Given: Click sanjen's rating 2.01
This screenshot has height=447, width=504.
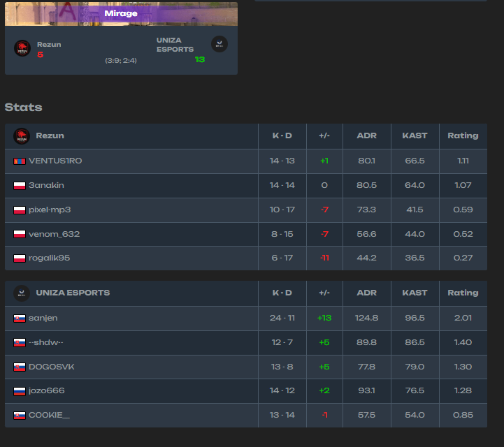Looking at the screenshot, I should point(463,318).
